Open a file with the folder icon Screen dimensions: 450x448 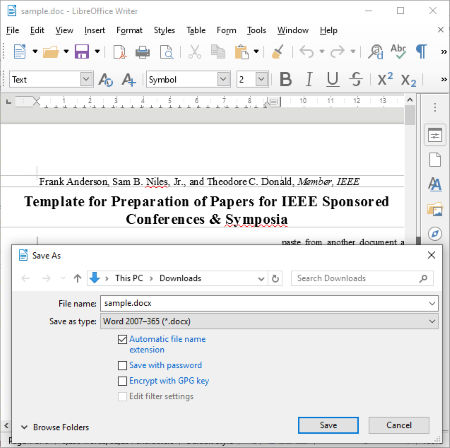coord(51,52)
